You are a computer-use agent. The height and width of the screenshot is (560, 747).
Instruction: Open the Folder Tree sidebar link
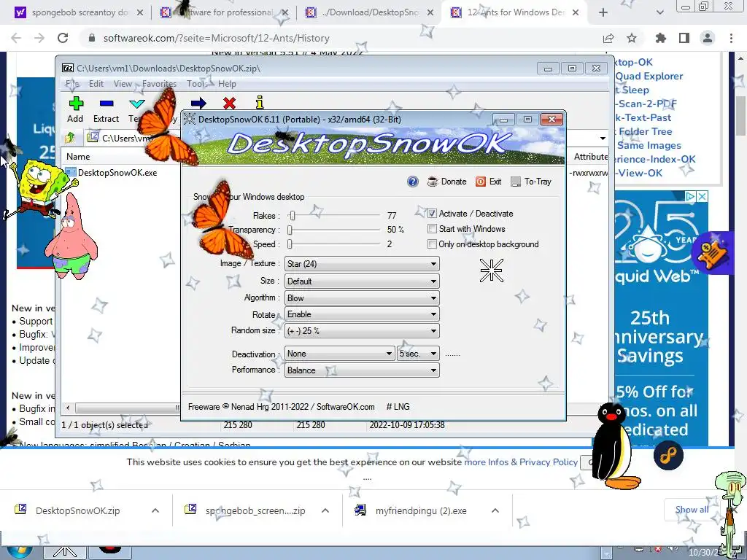(x=645, y=131)
